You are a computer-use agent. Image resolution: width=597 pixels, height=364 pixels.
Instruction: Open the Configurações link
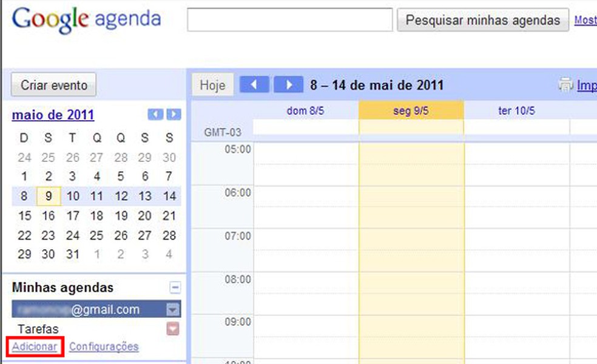pyautogui.click(x=104, y=346)
